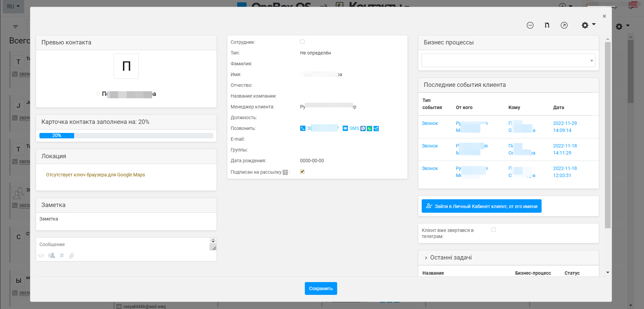Enable the Сотрудник checkbox
This screenshot has width=644, height=309.
coord(302,42)
